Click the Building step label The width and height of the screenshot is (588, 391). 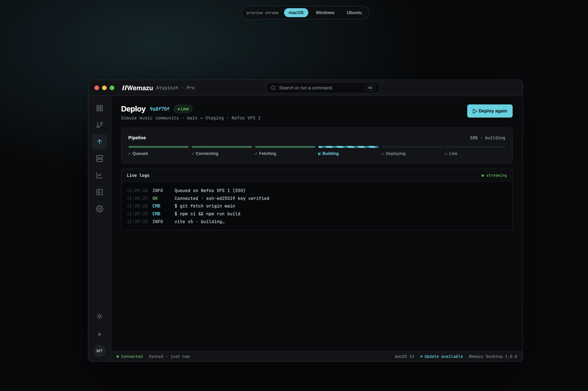[x=328, y=154]
